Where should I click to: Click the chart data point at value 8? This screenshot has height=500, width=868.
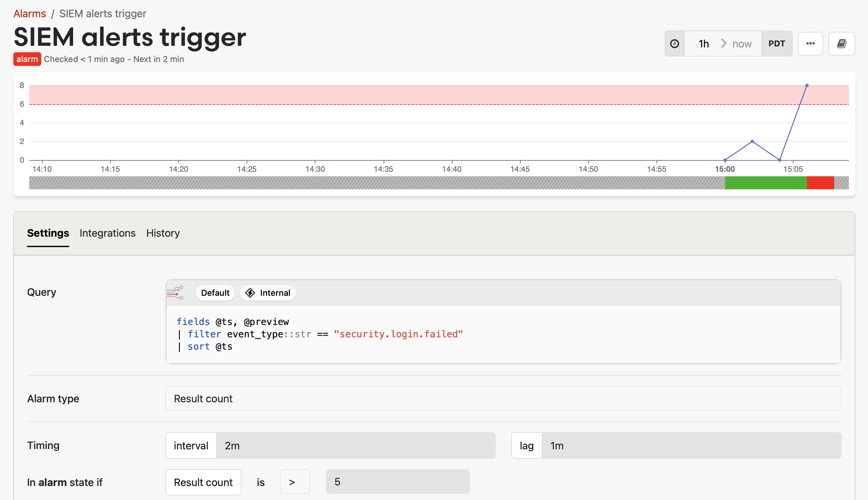807,85
